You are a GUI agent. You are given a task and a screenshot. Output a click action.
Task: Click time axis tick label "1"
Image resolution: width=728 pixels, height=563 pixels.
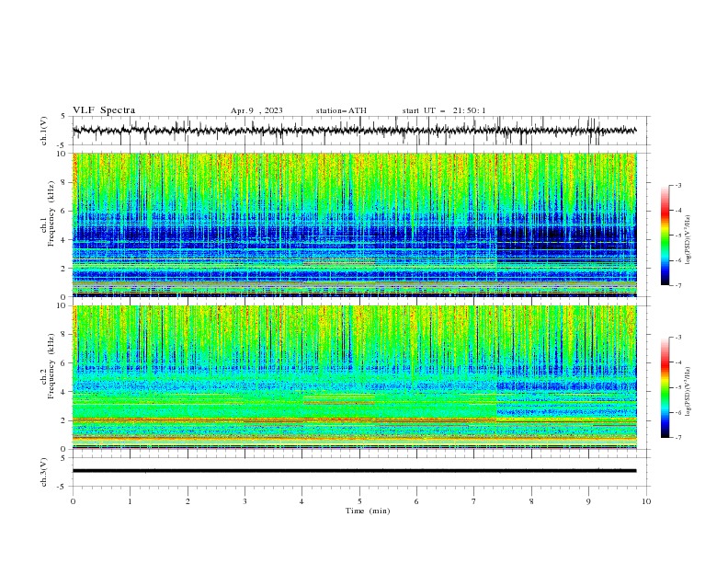pyautogui.click(x=130, y=501)
